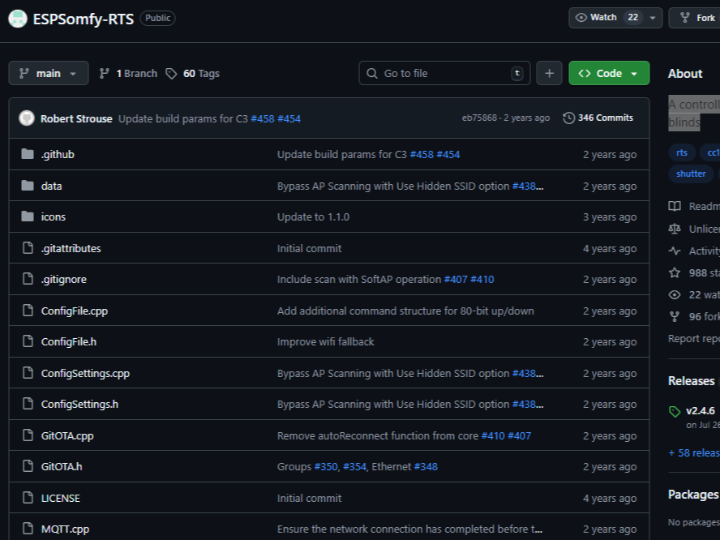Open the add file plus button
The image size is (720, 540).
tap(549, 73)
